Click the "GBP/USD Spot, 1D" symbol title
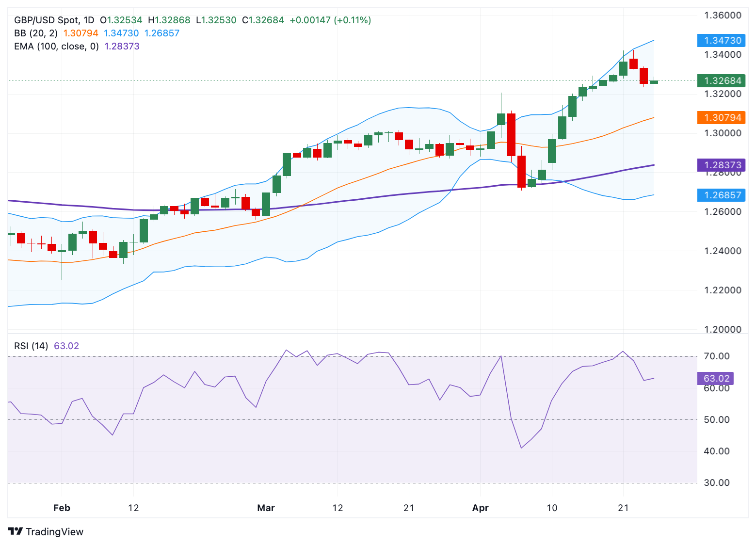 coord(54,20)
